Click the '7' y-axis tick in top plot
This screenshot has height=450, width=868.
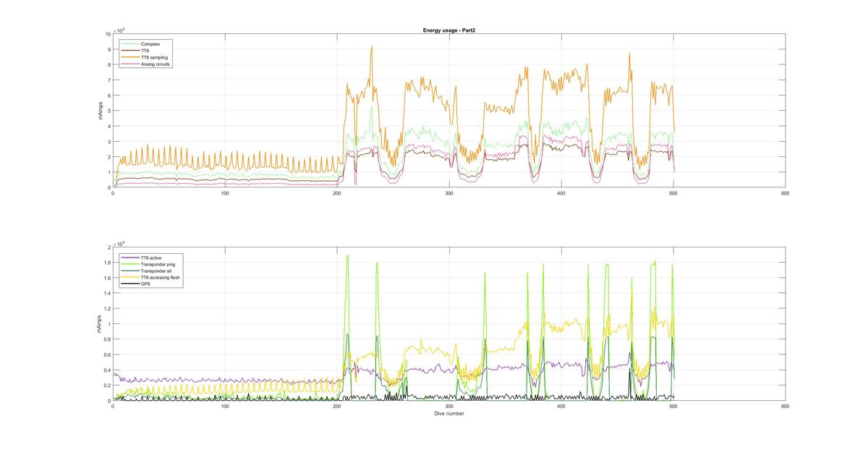point(109,80)
